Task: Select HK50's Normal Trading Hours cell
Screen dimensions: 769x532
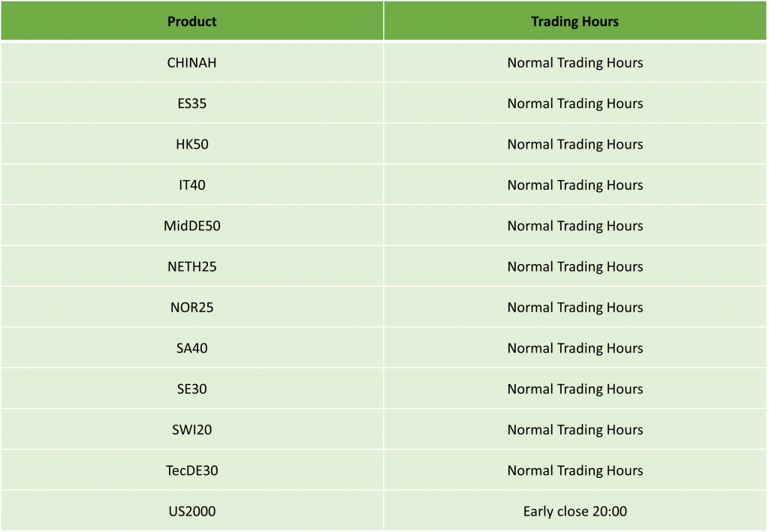Action: tap(574, 144)
